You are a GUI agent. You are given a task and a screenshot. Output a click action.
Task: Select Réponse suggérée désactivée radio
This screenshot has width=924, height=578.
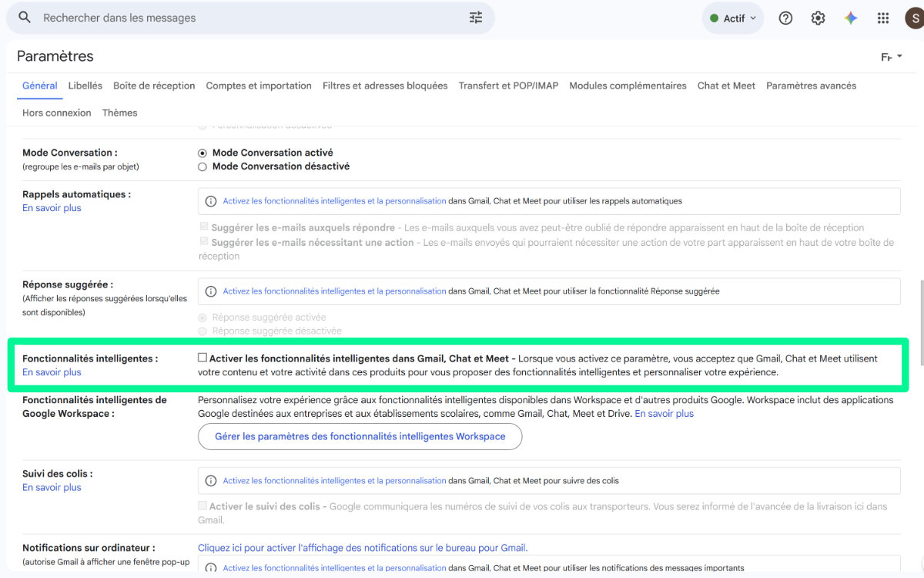pos(203,331)
